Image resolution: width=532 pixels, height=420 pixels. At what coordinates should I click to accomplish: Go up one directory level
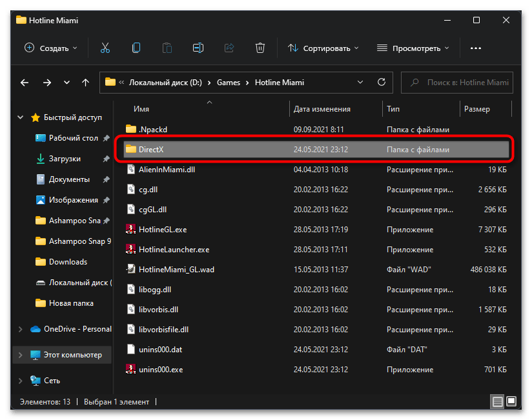85,83
